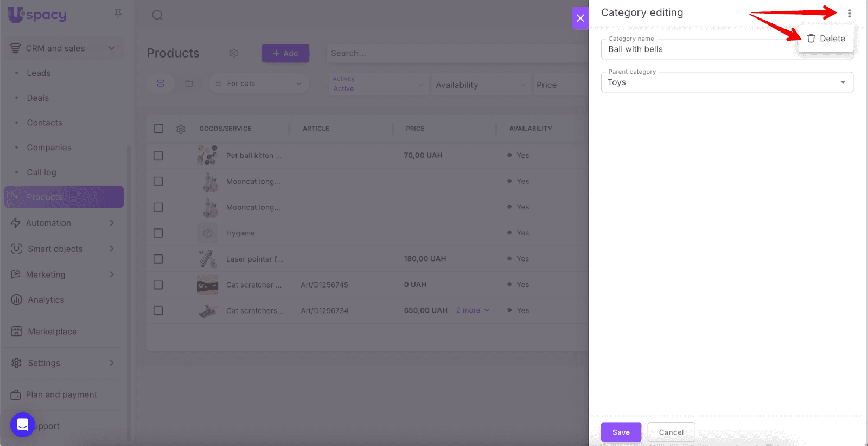The height and width of the screenshot is (446, 868).
Task: Open the Products settings gear icon
Action: (x=234, y=53)
